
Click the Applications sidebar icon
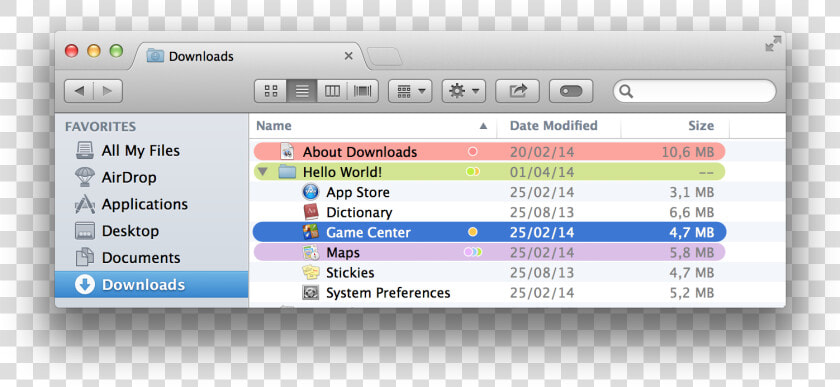(x=85, y=204)
